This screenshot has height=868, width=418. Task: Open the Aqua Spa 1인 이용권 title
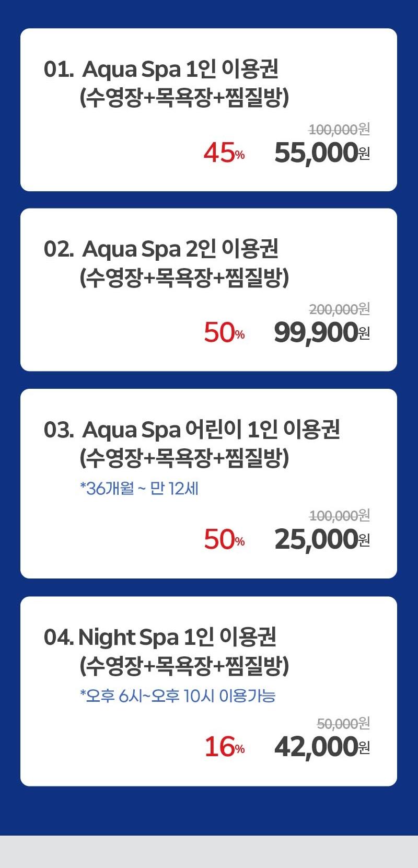[x=180, y=70]
